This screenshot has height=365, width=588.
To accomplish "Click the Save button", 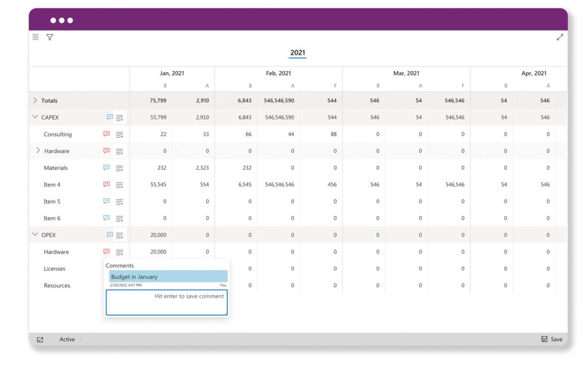I will click(551, 339).
